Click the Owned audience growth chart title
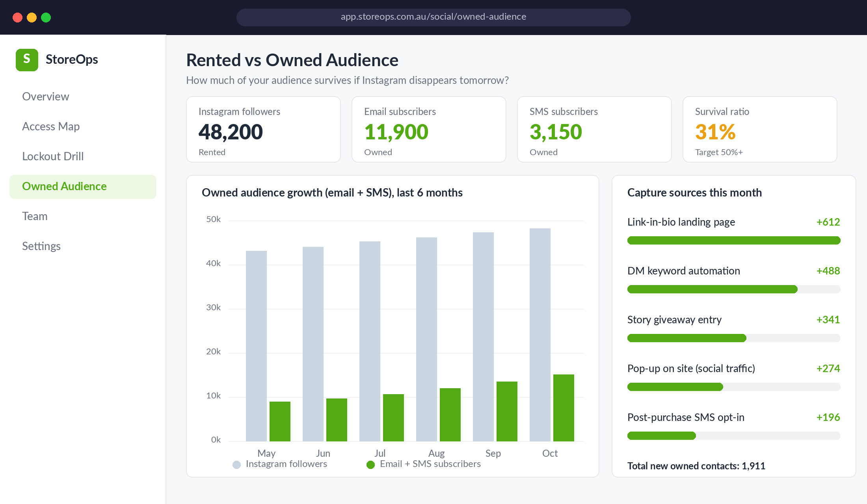The height and width of the screenshot is (504, 867). (x=332, y=193)
